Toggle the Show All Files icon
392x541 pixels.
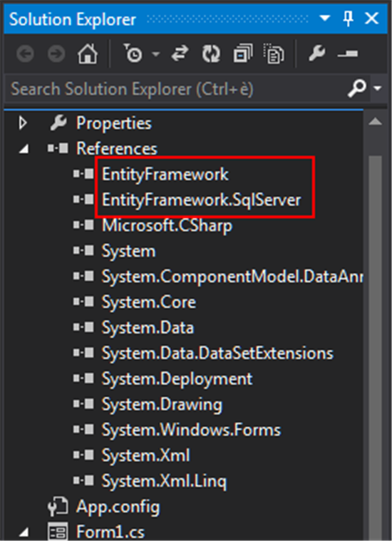point(274,54)
